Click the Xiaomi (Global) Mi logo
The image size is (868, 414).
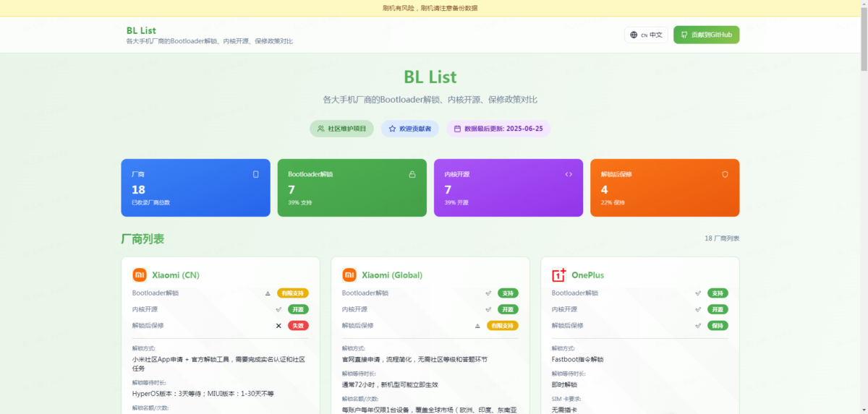click(x=349, y=275)
